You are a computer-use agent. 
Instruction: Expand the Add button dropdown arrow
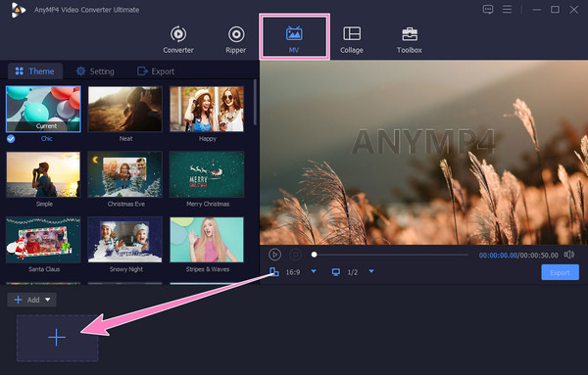coord(48,300)
